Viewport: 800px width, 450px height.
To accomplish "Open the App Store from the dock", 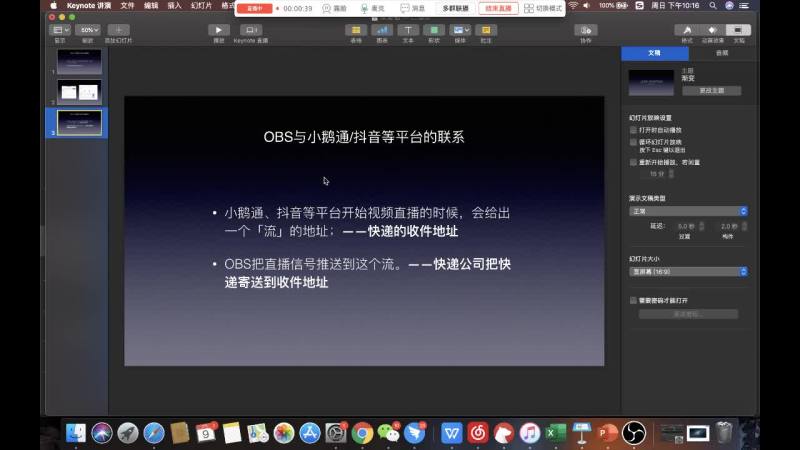I will [x=310, y=433].
